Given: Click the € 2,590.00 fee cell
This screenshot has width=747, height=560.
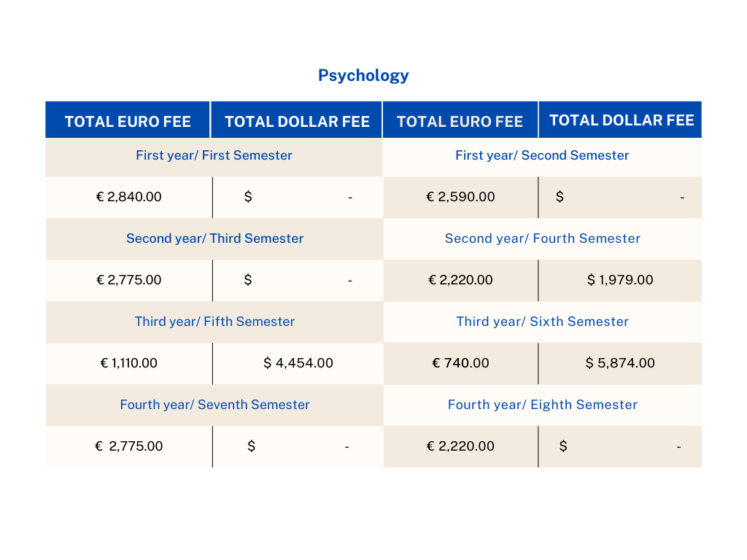Looking at the screenshot, I should [461, 197].
